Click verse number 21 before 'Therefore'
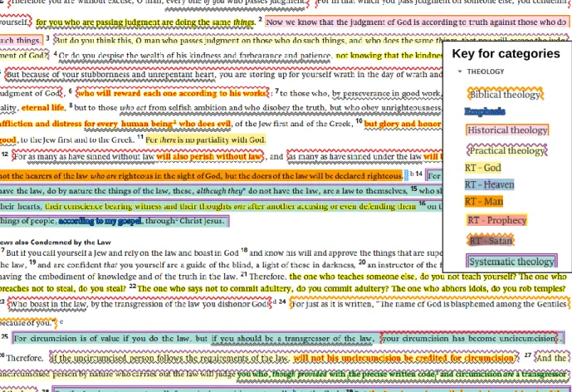This screenshot has width=572, height=392. 244,274
